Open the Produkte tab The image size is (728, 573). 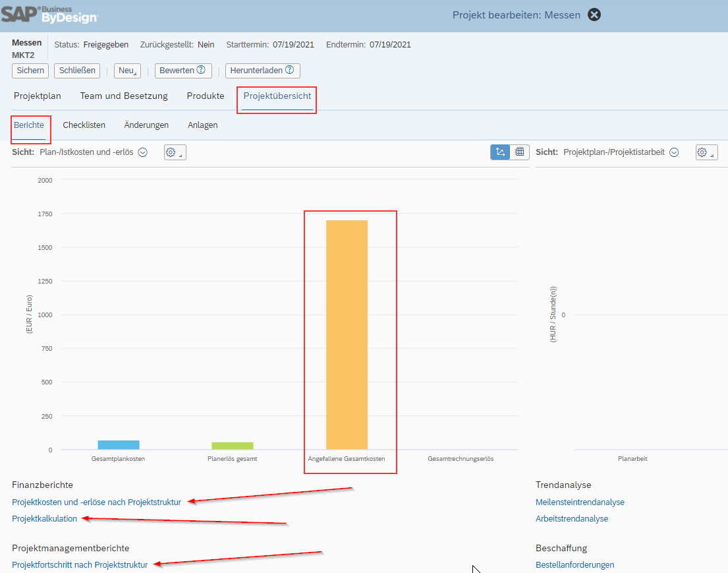click(205, 96)
